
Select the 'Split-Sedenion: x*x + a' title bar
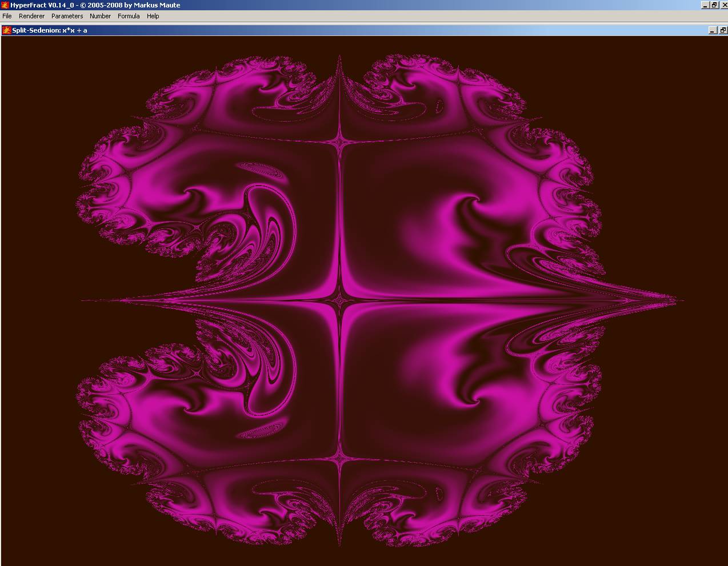(50, 30)
